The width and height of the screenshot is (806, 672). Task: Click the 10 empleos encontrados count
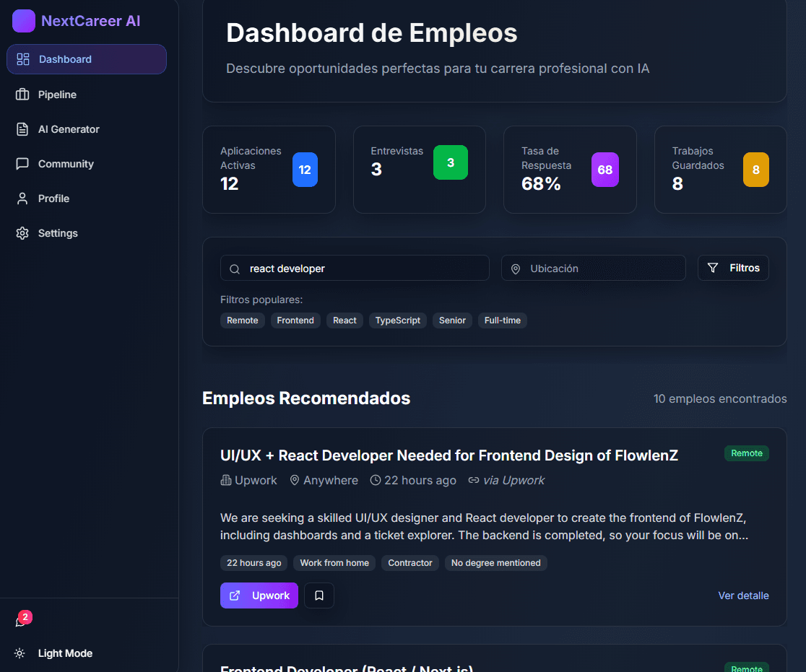click(719, 398)
